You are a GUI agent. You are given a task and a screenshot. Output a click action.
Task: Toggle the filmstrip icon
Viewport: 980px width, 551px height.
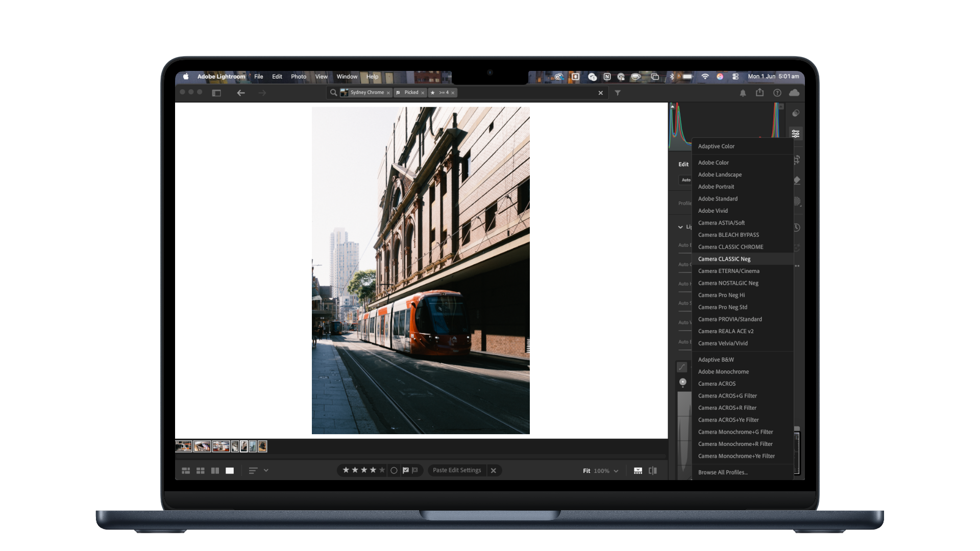tap(638, 471)
